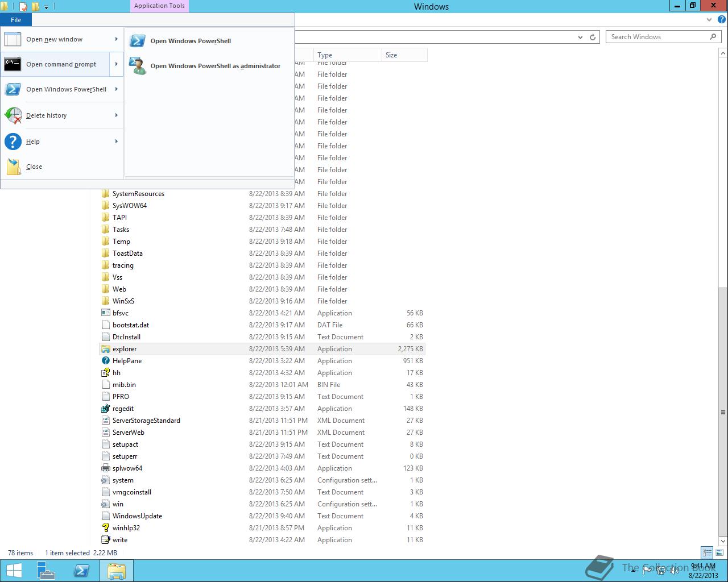Select the ServerStorageStandard XML document
The image size is (728, 582).
pos(146,421)
